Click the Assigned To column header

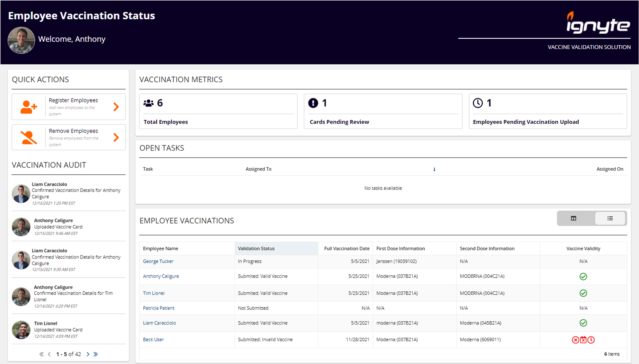tap(258, 169)
